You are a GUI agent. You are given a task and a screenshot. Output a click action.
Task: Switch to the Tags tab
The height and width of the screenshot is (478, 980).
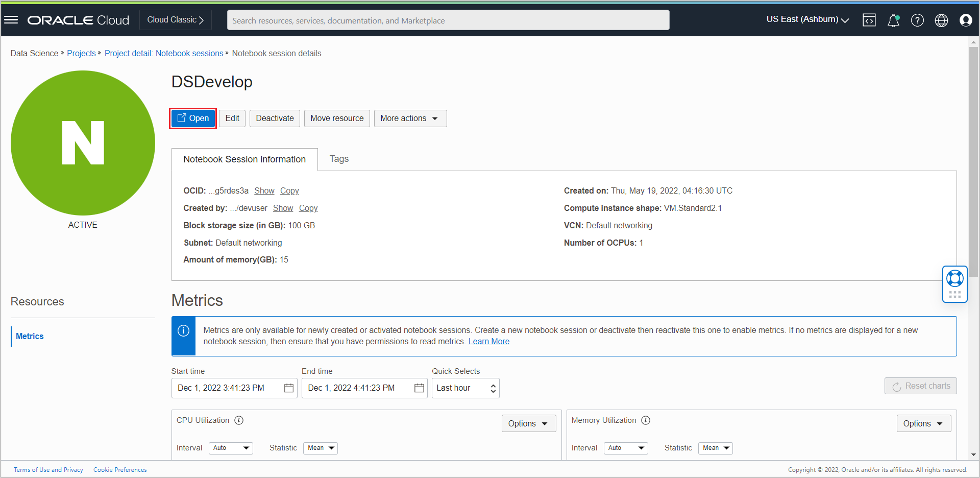click(x=339, y=159)
